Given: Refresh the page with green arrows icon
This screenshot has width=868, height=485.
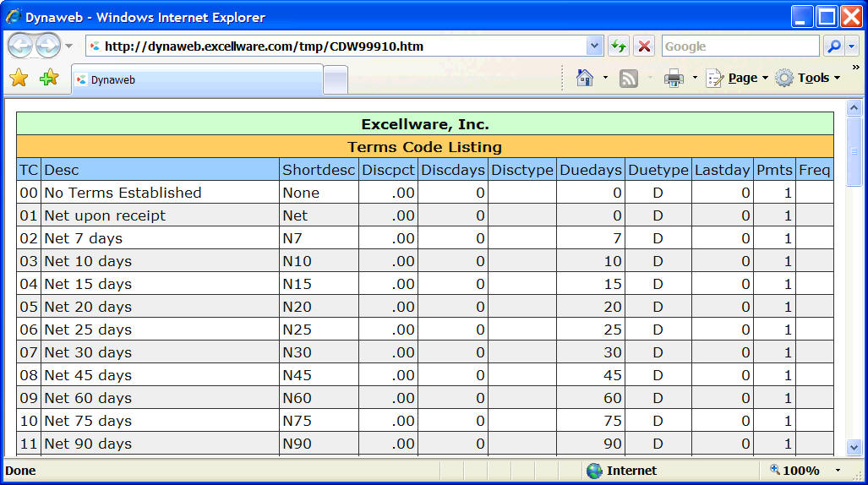Looking at the screenshot, I should (619, 46).
